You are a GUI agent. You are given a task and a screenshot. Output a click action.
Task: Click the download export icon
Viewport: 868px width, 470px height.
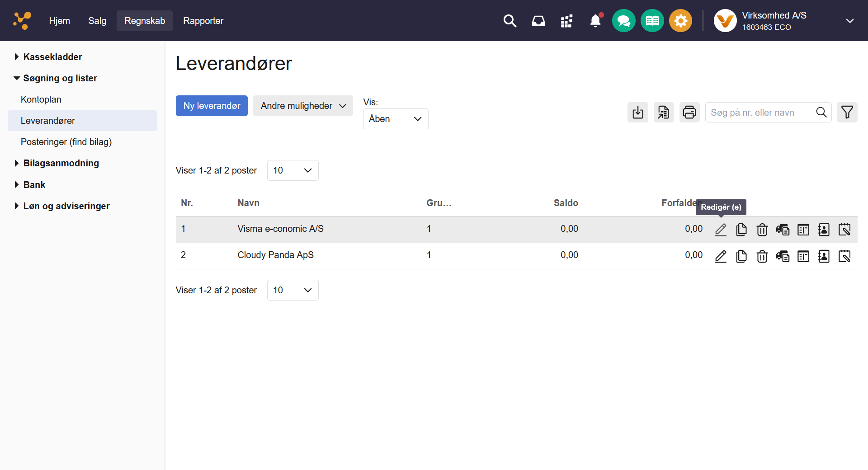coord(637,112)
